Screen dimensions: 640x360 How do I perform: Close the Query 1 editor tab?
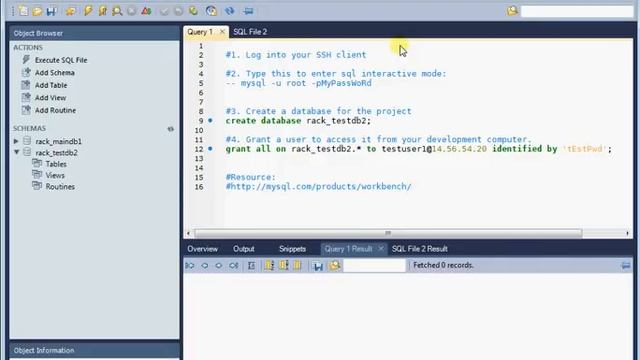pos(222,31)
